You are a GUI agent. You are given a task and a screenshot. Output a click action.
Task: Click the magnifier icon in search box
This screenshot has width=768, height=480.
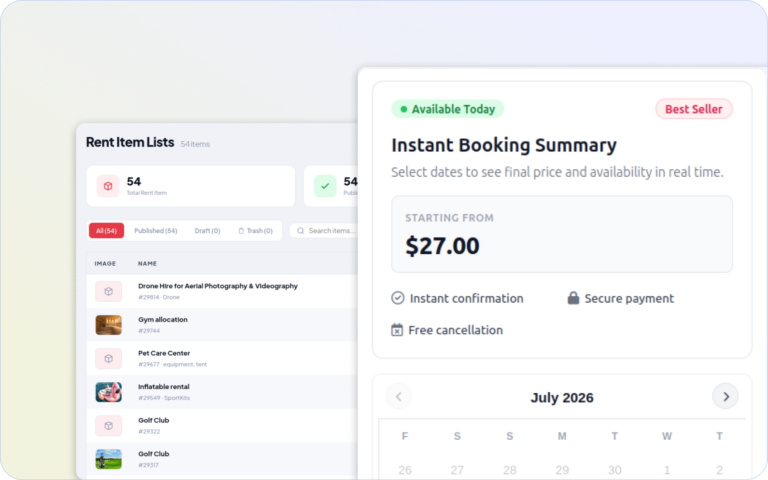point(300,231)
